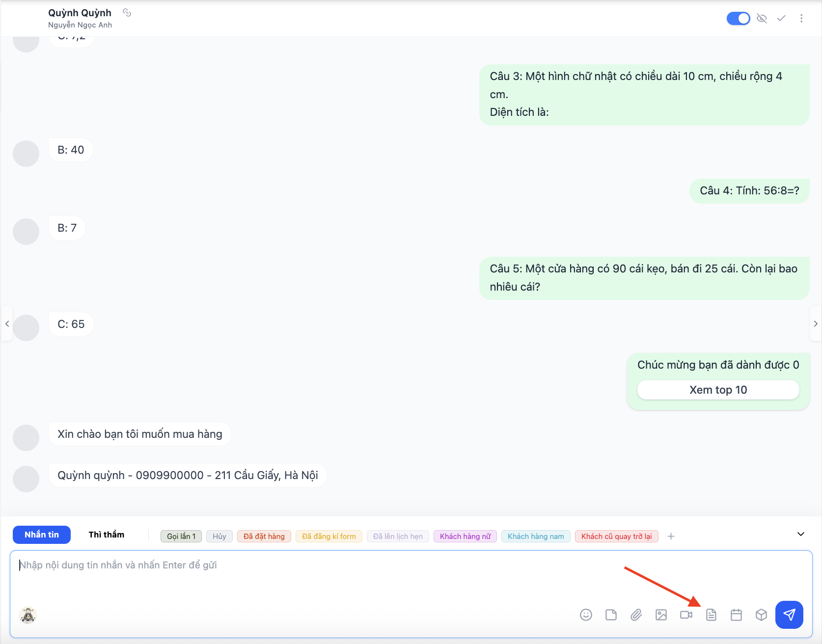
Task: Switch to the Thì thầm tab
Action: tap(107, 535)
